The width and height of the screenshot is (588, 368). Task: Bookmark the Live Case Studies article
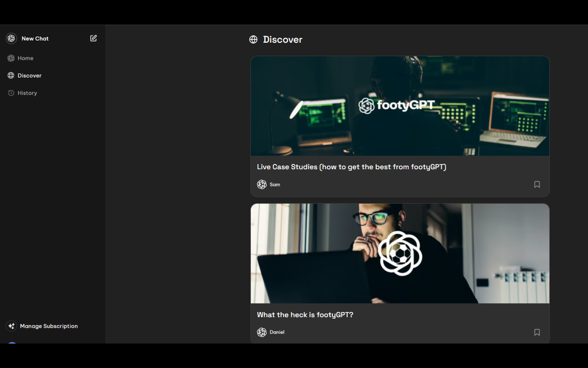click(537, 184)
